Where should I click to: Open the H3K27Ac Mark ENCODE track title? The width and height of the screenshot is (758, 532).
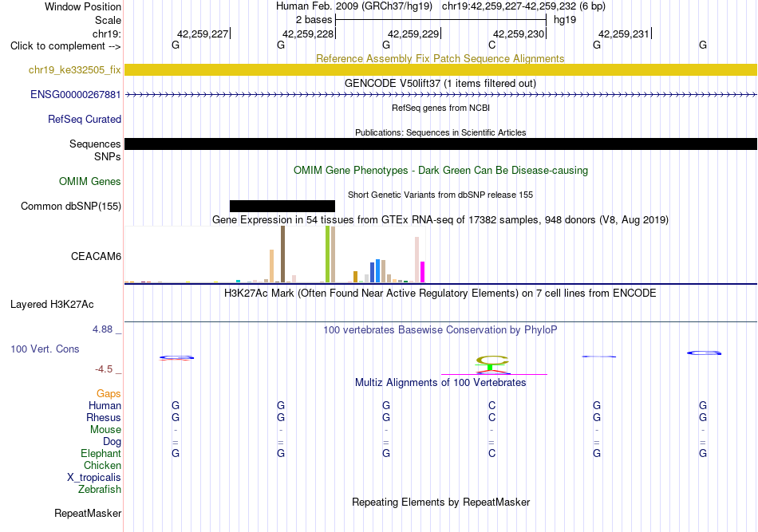440,294
